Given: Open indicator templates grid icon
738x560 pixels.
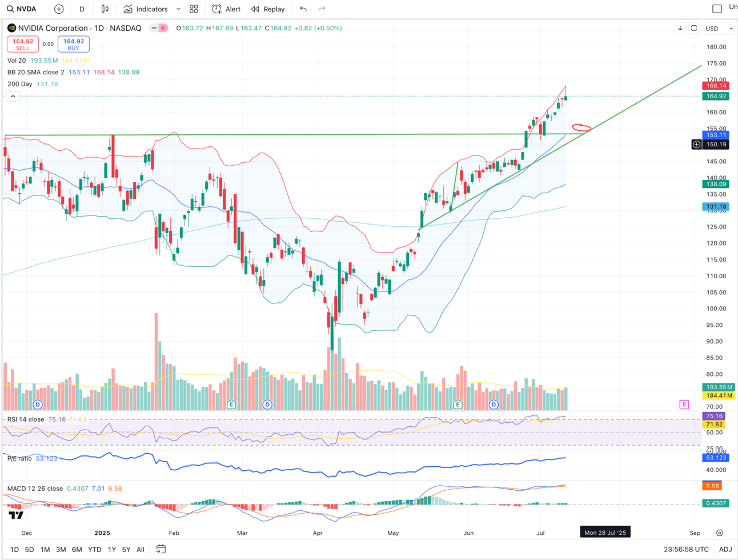Looking at the screenshot, I should pos(194,9).
